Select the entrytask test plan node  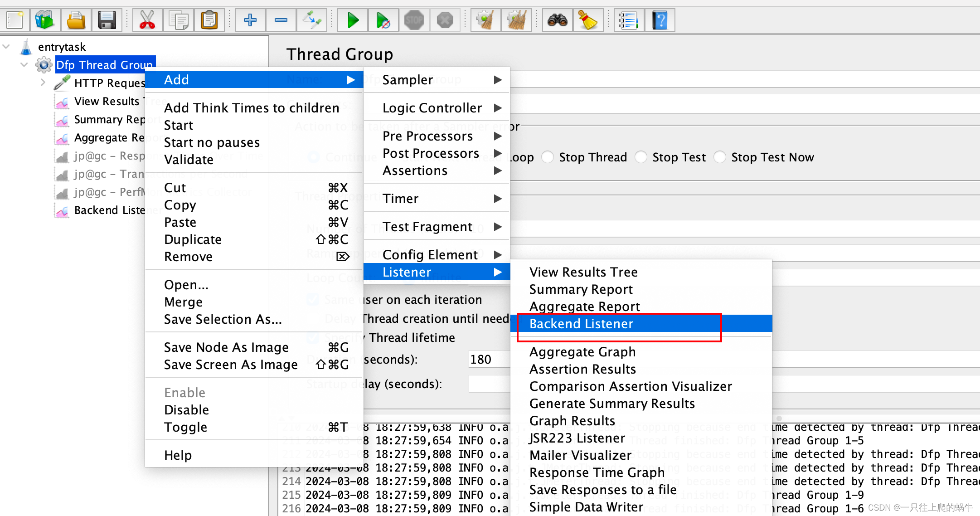[x=62, y=47]
